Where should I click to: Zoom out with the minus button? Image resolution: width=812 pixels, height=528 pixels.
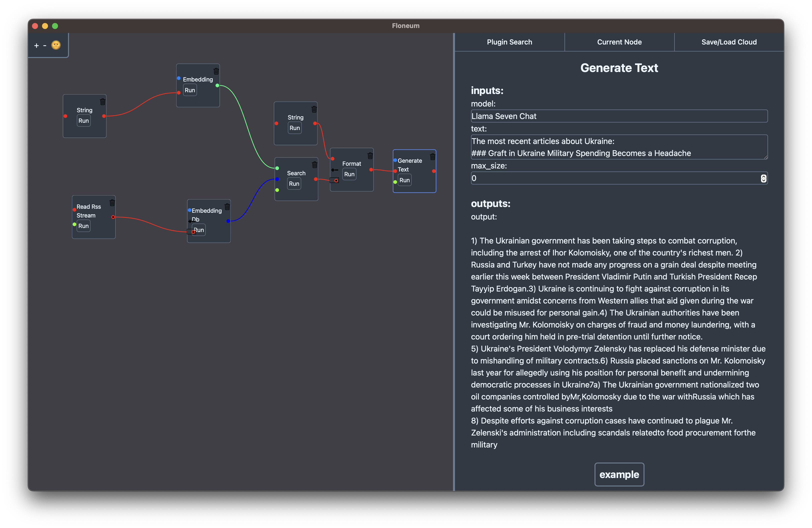45,45
